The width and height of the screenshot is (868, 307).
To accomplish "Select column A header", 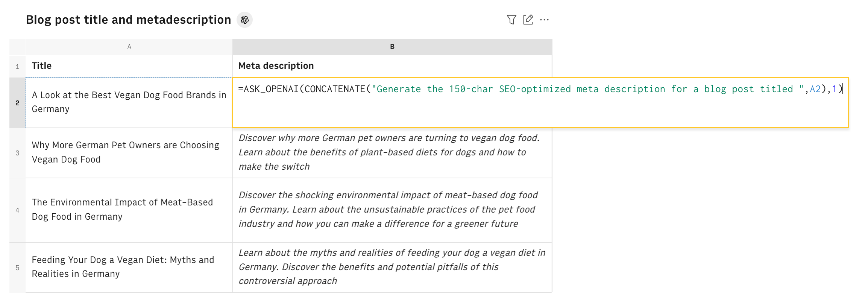I will point(129,47).
